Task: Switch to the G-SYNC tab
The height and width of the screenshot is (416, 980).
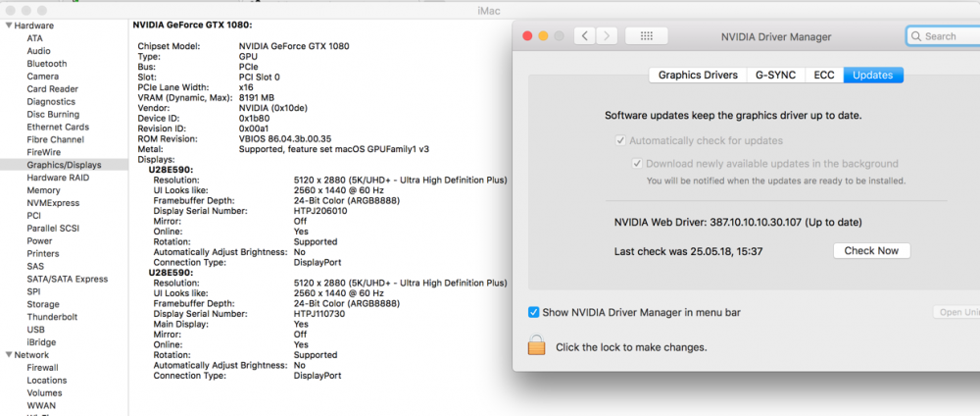Action: [x=775, y=76]
